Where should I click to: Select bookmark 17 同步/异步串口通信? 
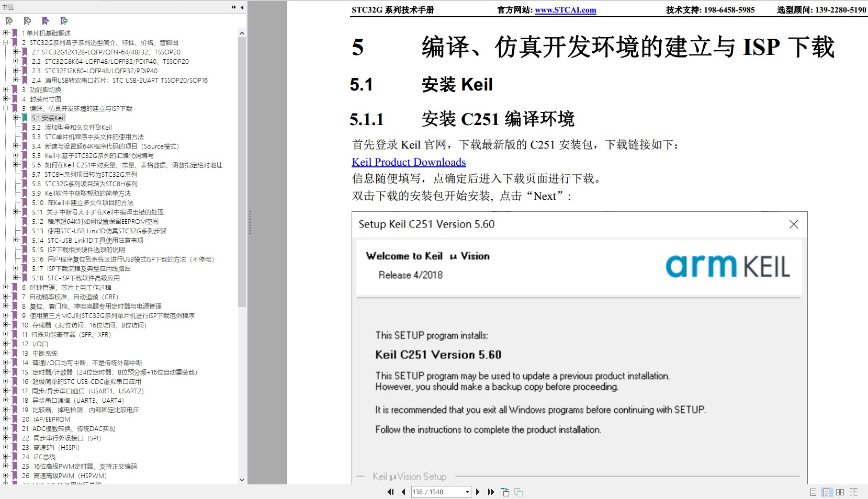tap(83, 391)
